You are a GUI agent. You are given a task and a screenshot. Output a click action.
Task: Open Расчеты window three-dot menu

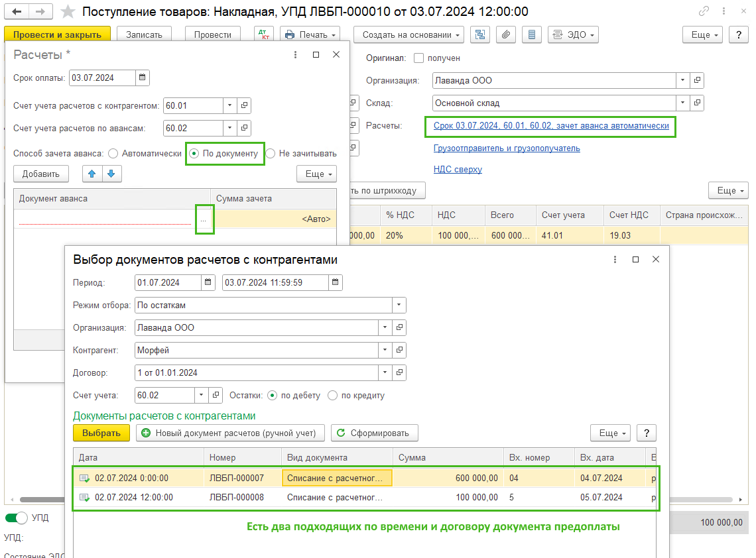(296, 55)
